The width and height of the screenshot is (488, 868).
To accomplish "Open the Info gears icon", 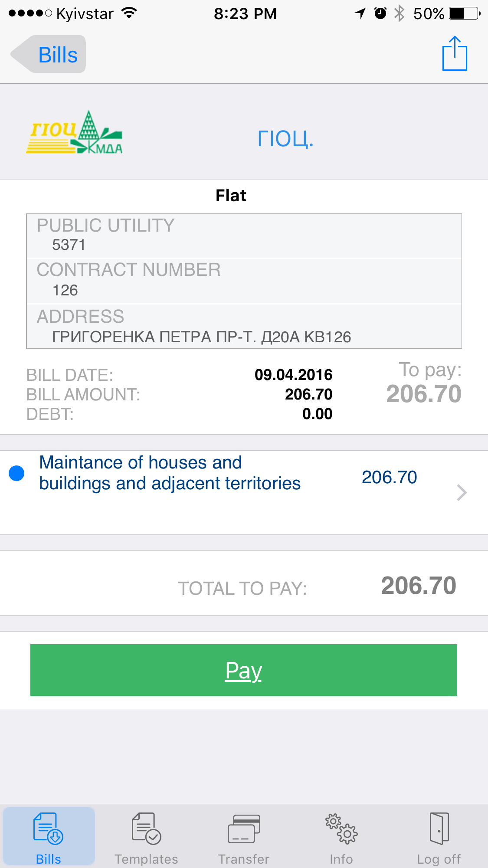I will click(x=341, y=829).
